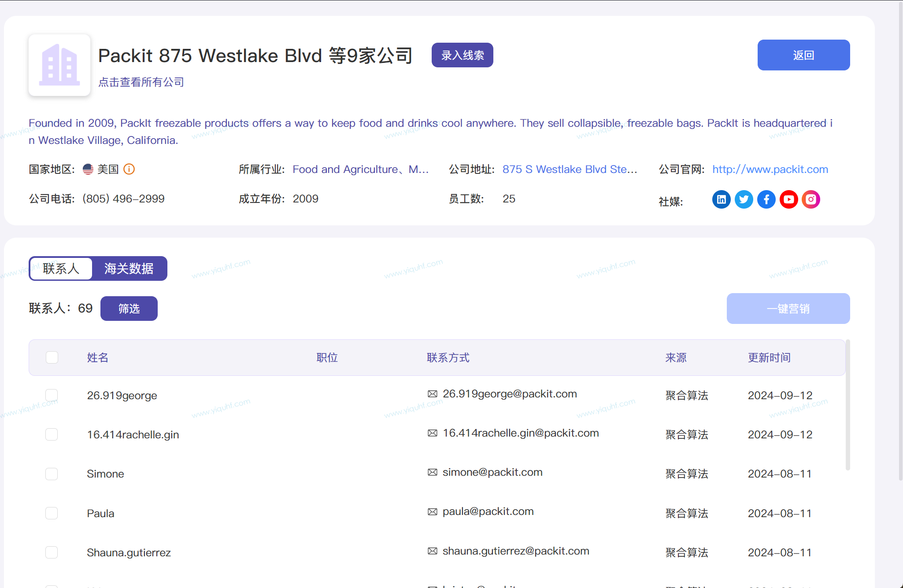Click the Food and Agriculture industry text

(x=361, y=169)
